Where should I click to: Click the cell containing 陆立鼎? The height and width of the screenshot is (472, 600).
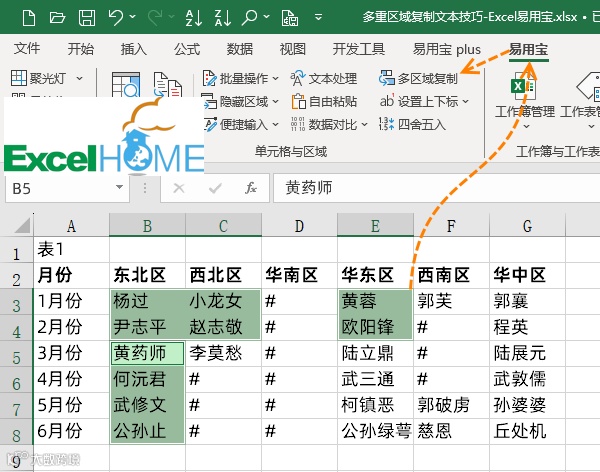[x=375, y=353]
